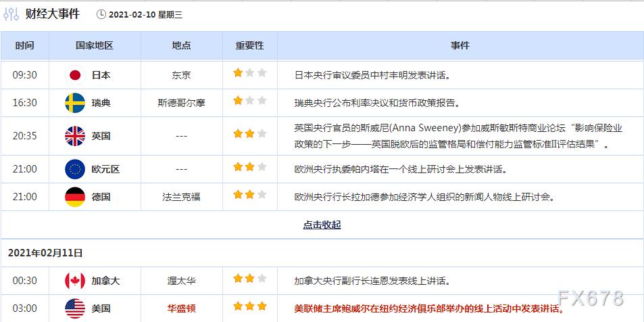The height and width of the screenshot is (322, 644).
Task: Click the 21:00 time in 德国 row
Action: click(x=24, y=197)
